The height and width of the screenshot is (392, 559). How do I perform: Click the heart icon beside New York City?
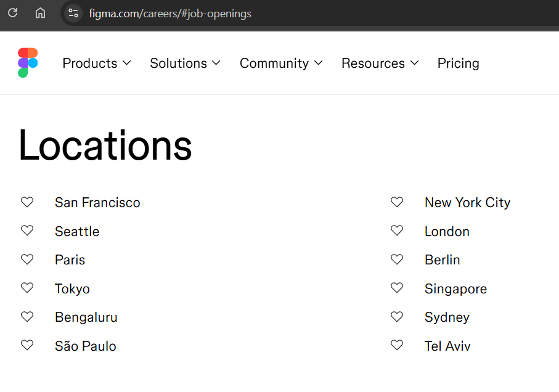[x=397, y=202]
